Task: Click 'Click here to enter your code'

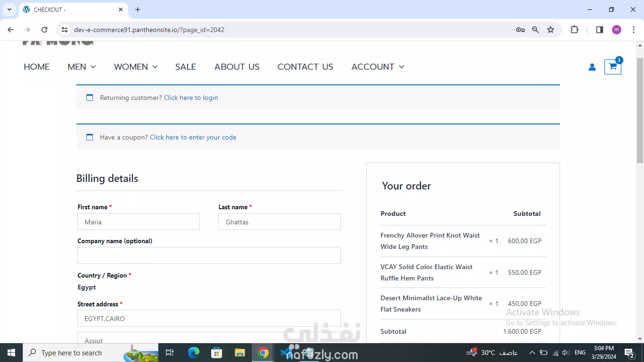Action: [x=193, y=137]
